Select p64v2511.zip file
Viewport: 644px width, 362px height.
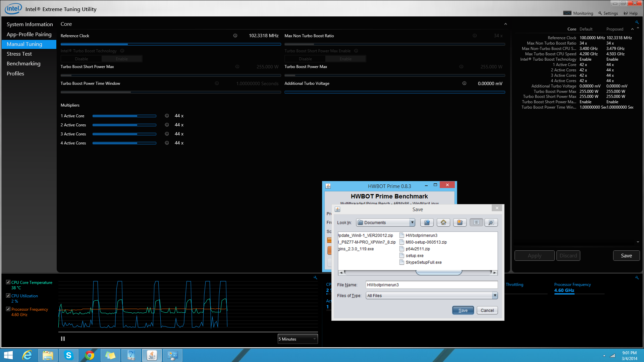pyautogui.click(x=415, y=249)
